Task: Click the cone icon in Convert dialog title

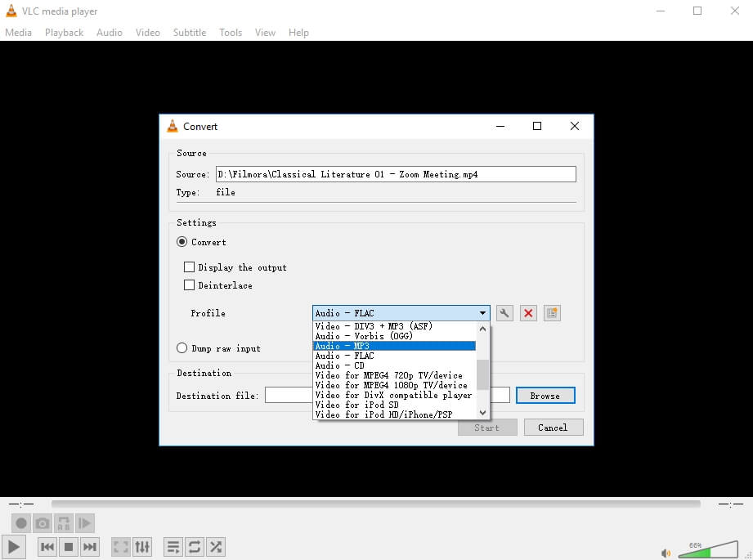Action: tap(172, 126)
